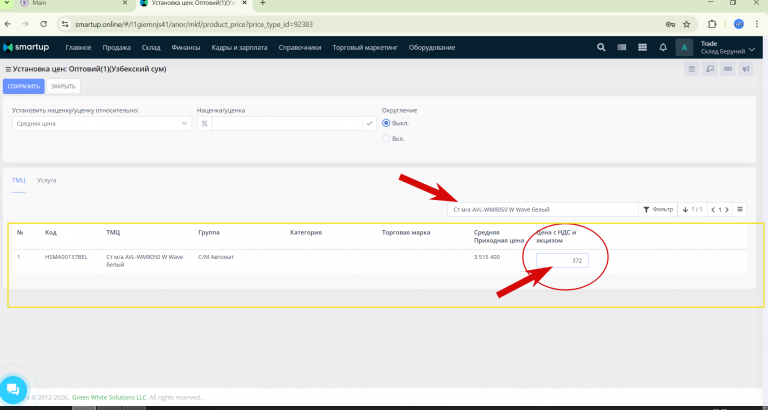Click the С/М Автомат group cell
Viewport: 768px width, 410px height.
216,257
